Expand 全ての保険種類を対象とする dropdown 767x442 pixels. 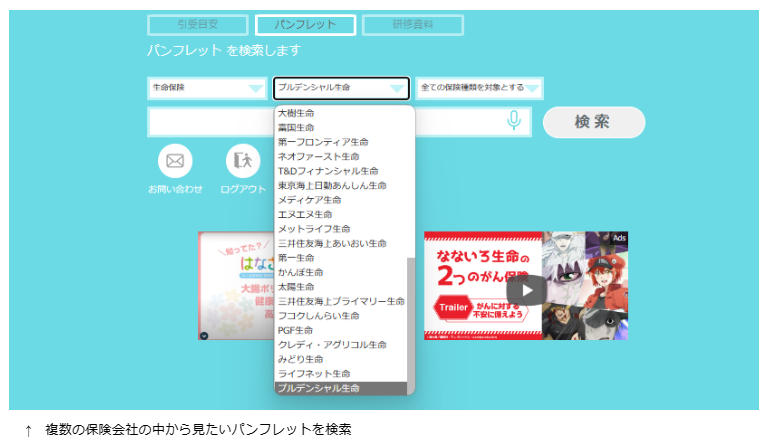coord(479,88)
